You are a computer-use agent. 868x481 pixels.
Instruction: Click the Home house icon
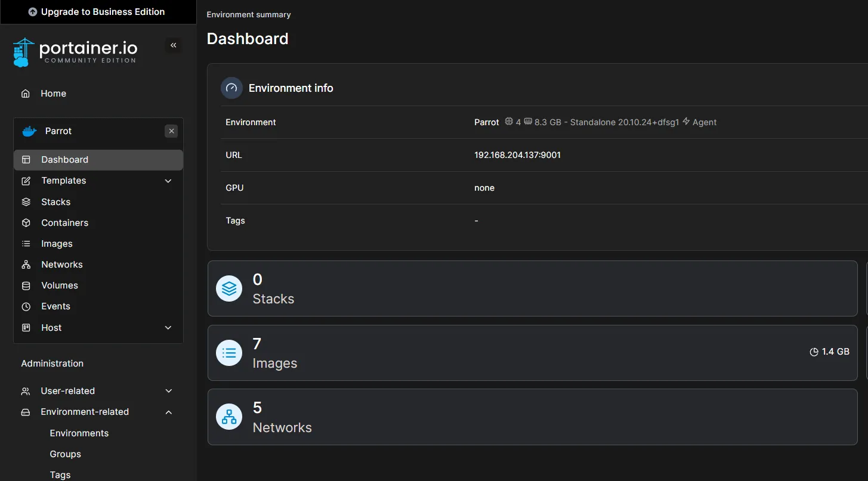click(26, 94)
